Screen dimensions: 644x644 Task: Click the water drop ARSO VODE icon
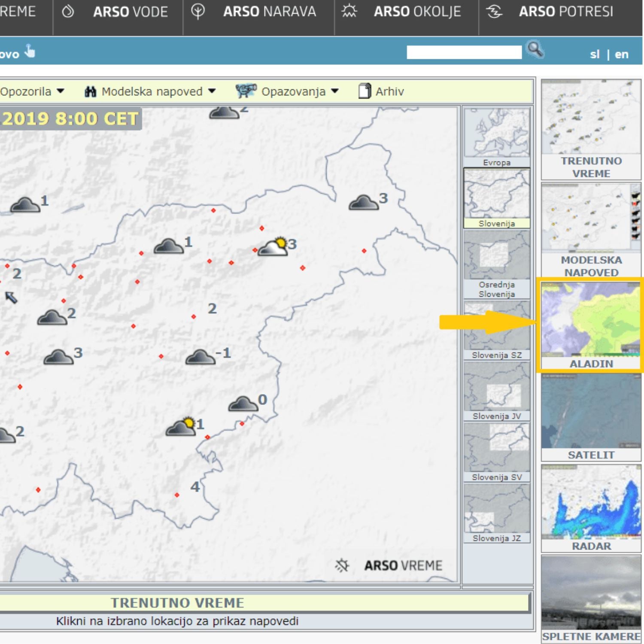68,12
